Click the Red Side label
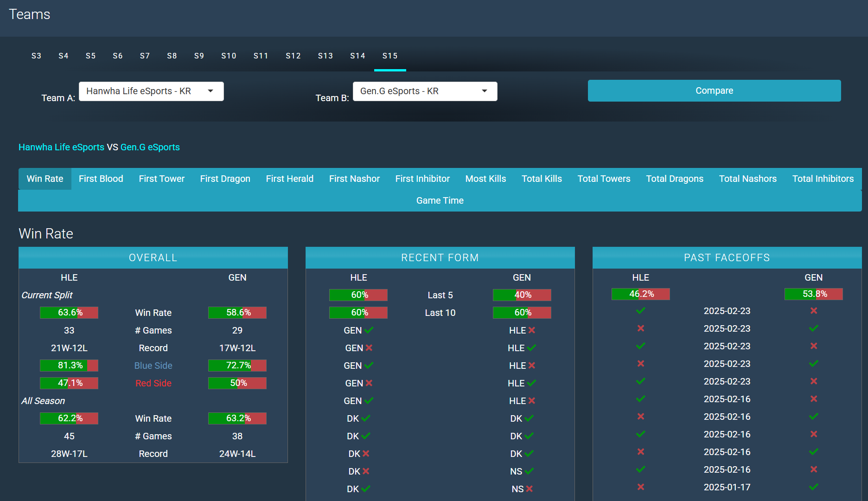 (153, 383)
